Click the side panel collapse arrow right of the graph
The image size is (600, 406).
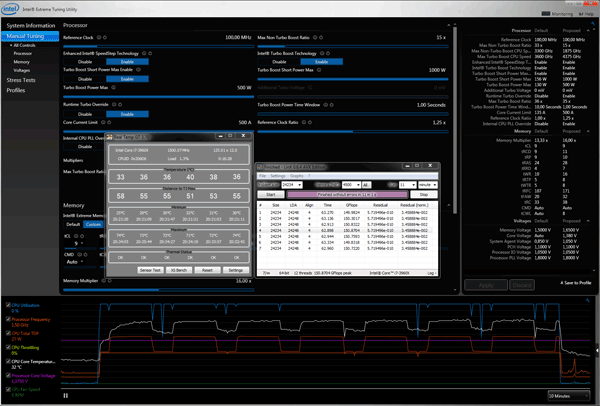597,350
